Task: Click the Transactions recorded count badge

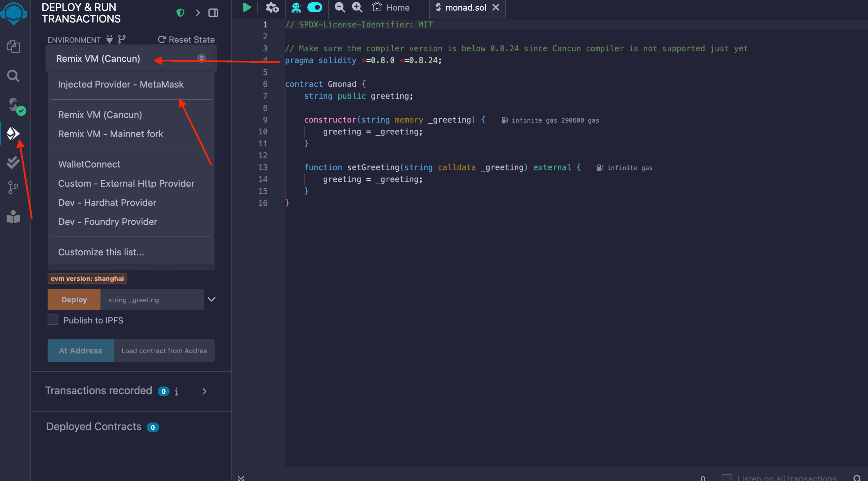Action: point(163,391)
